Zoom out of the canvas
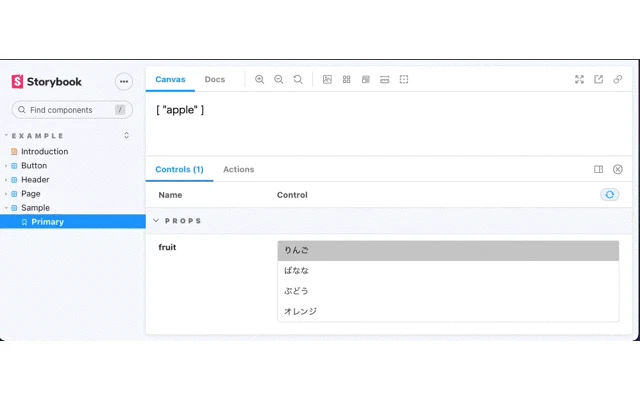The width and height of the screenshot is (640, 400). click(279, 80)
